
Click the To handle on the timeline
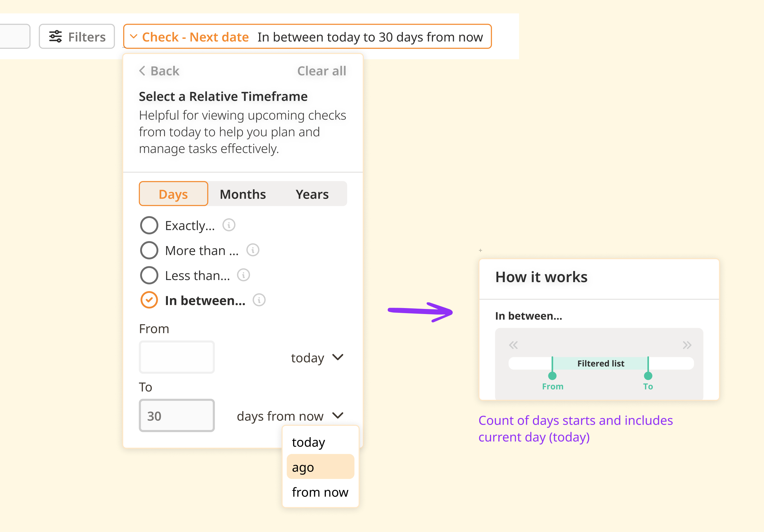point(648,376)
